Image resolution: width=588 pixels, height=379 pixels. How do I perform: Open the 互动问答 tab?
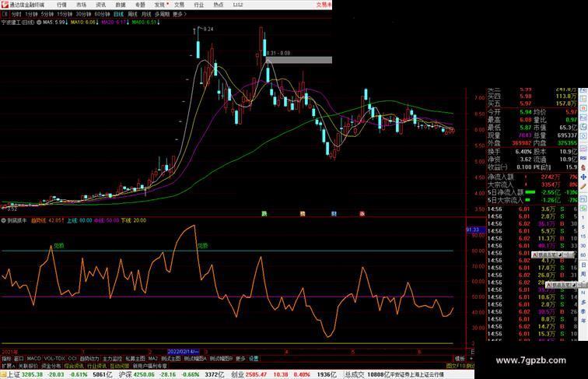(x=120, y=366)
